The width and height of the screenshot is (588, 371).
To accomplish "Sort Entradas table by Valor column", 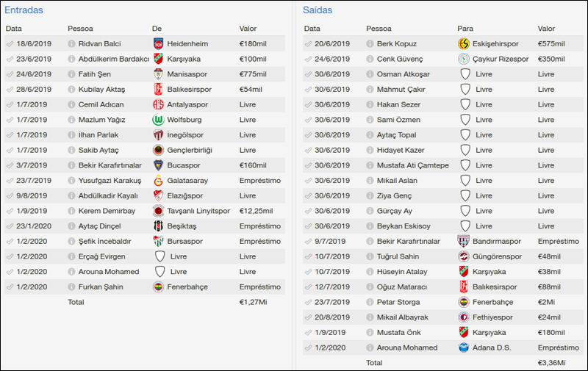I will coord(248,29).
